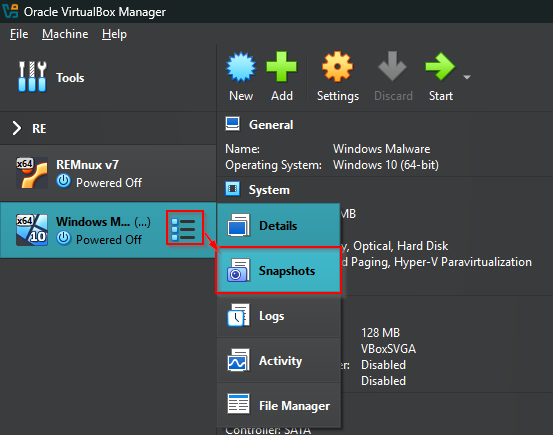This screenshot has height=435, width=553.
Task: Select Logs from the popup list
Action: [278, 316]
